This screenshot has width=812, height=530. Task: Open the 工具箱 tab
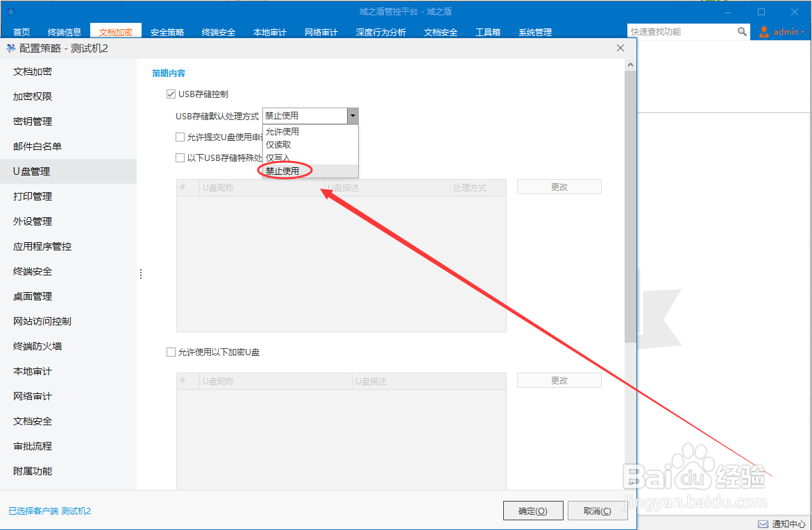pyautogui.click(x=487, y=32)
